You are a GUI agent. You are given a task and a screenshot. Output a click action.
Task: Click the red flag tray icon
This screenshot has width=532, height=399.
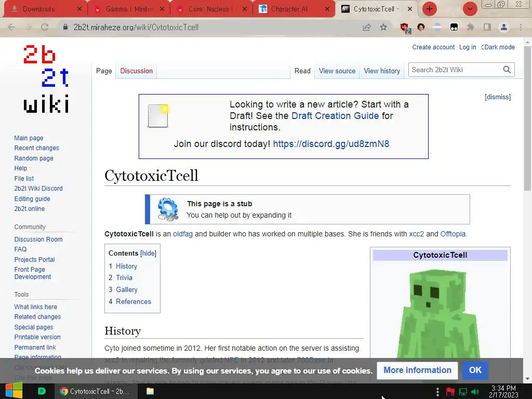450,392
